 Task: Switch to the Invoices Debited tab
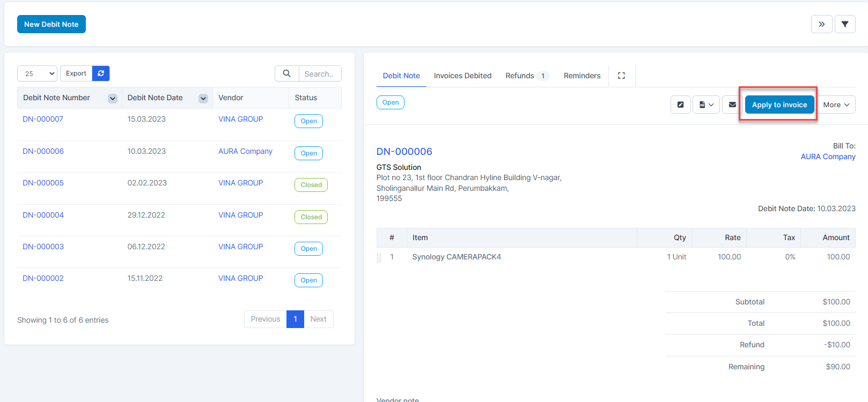(x=462, y=76)
